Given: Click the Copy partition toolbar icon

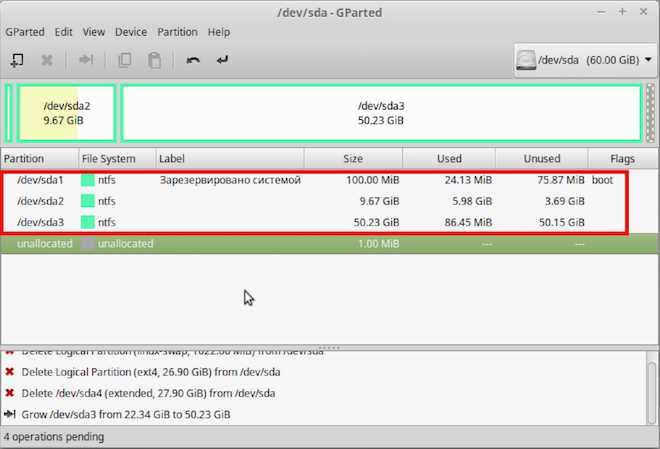Looking at the screenshot, I should [125, 60].
